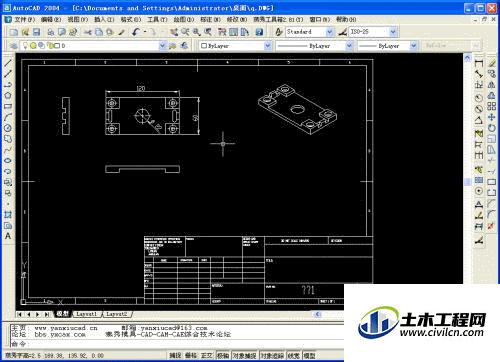Open the 编辑(E) menu
The height and width of the screenshot is (362, 500).
(51, 20)
